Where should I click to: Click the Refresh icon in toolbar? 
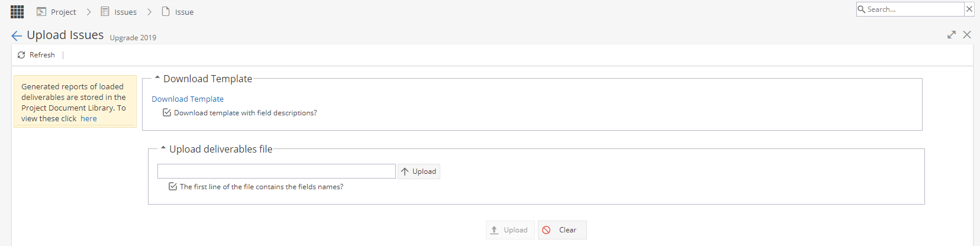point(21,55)
